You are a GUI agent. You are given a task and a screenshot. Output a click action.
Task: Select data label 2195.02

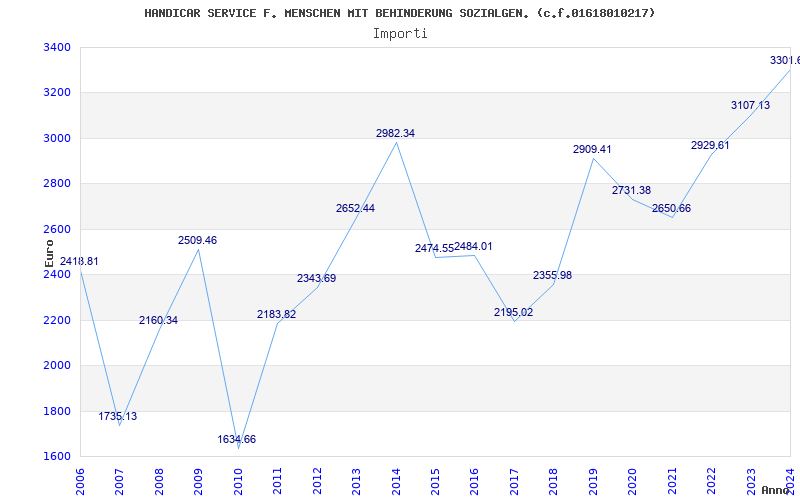click(x=514, y=312)
